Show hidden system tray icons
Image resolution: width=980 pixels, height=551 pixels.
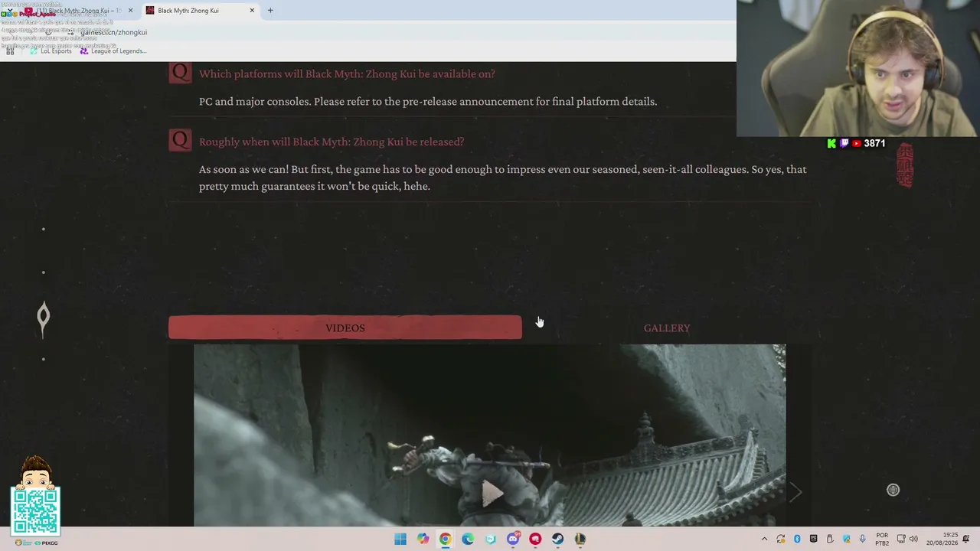(764, 539)
